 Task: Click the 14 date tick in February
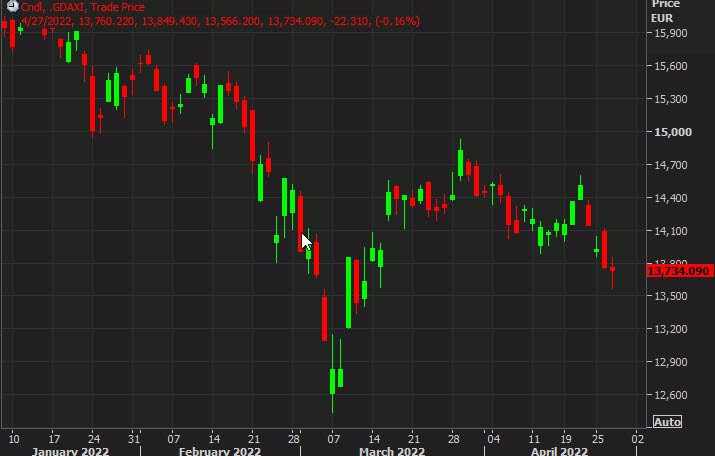[x=213, y=439]
